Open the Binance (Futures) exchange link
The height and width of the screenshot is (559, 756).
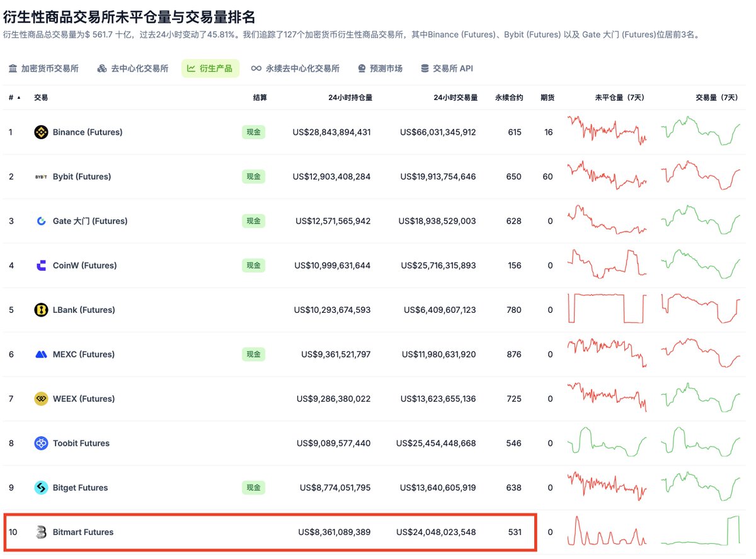(x=88, y=132)
